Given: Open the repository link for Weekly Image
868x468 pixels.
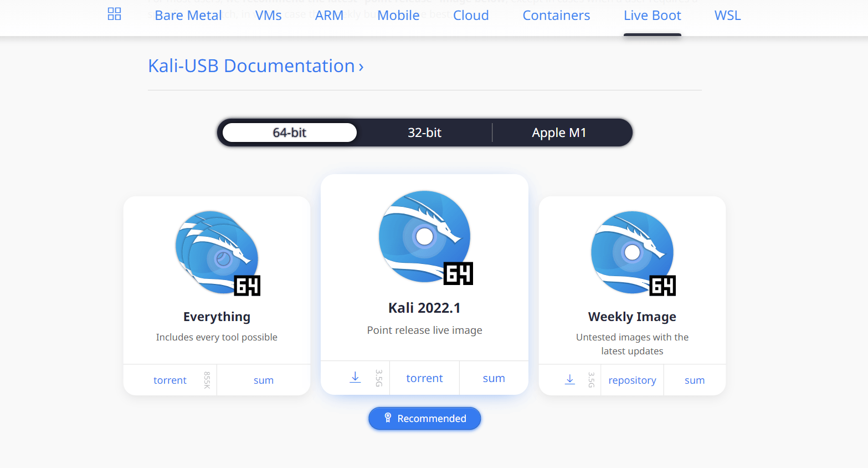Looking at the screenshot, I should point(632,380).
